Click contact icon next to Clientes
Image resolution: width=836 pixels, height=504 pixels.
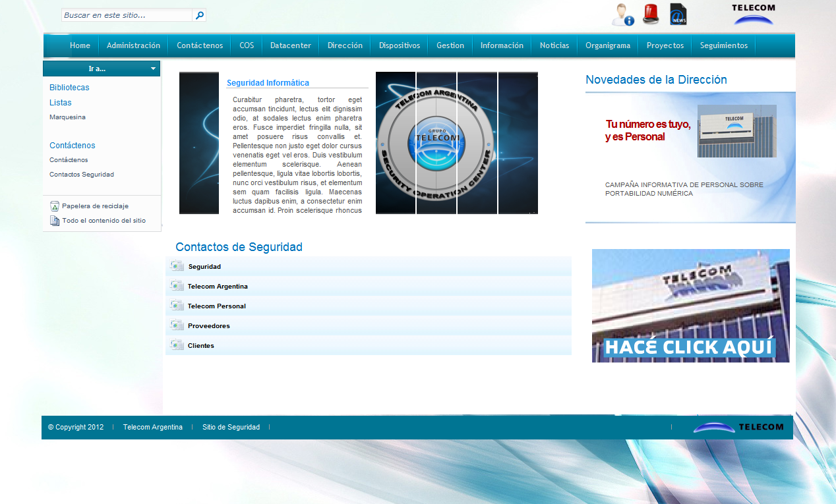click(x=177, y=345)
